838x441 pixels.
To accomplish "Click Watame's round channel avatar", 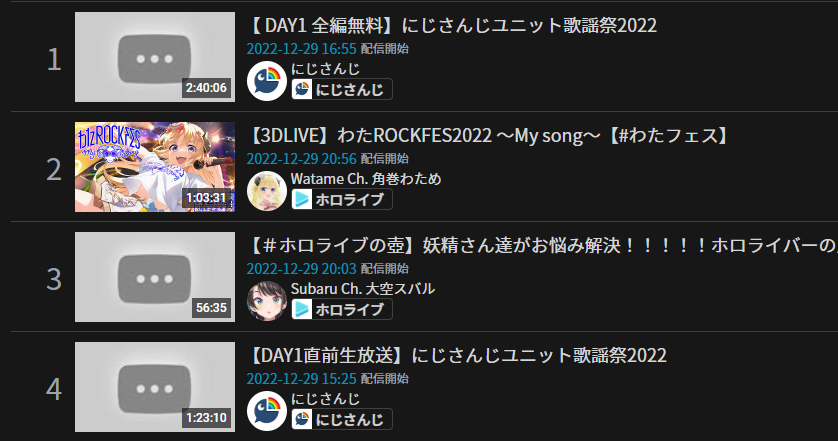I will (x=267, y=191).
